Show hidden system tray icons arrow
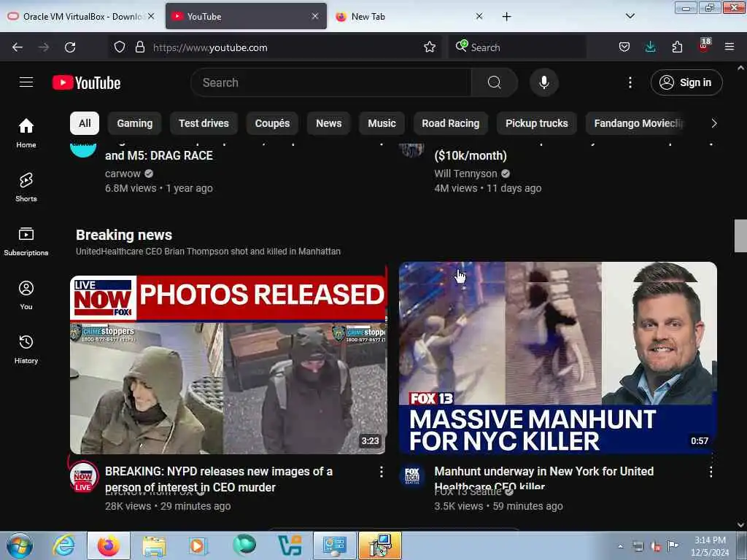747x560 pixels. pyautogui.click(x=620, y=546)
